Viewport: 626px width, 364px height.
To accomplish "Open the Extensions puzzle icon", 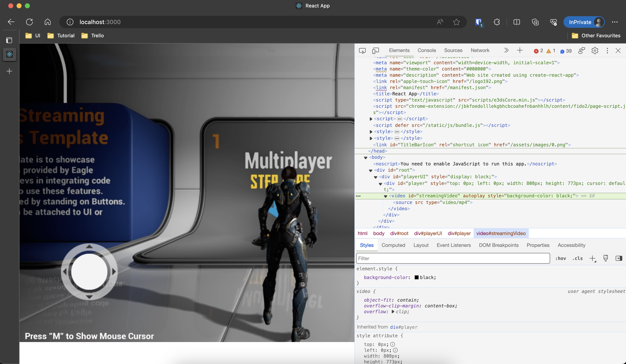I will click(497, 22).
